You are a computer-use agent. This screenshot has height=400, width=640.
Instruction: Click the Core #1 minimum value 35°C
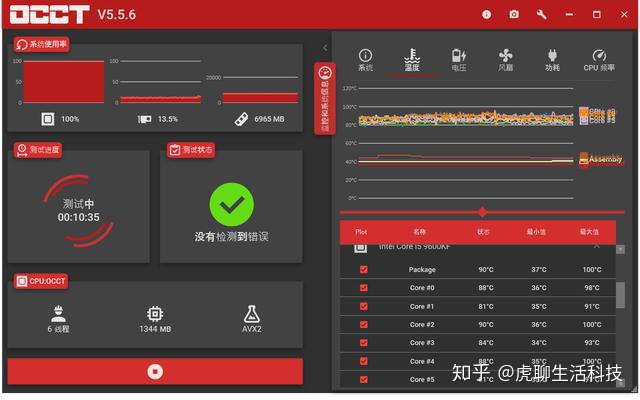click(539, 306)
